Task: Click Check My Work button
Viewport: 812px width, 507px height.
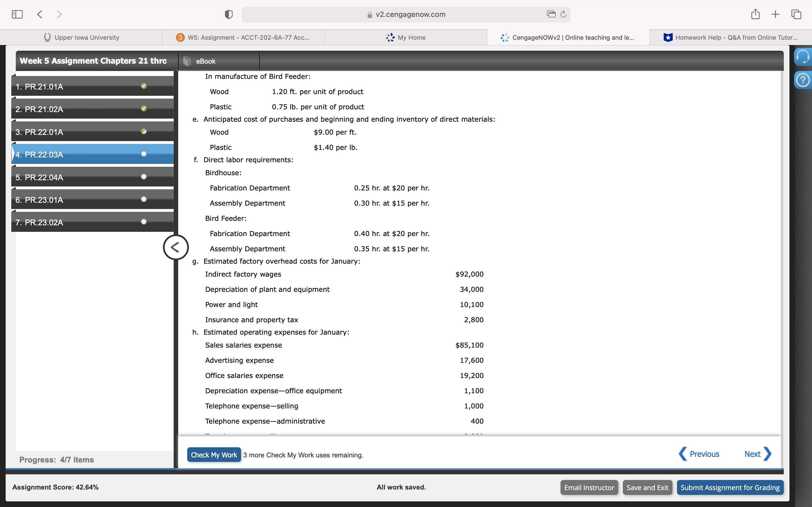Action: (214, 455)
